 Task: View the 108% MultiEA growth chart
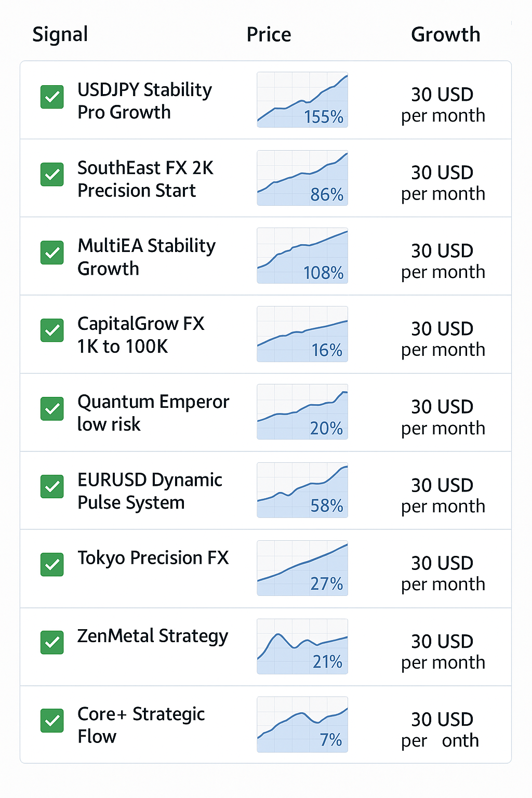click(x=302, y=256)
